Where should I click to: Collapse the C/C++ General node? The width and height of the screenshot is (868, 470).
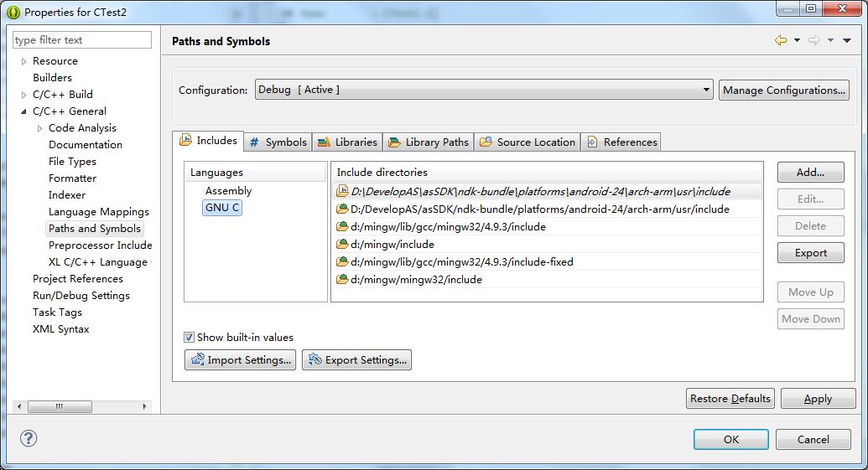[x=23, y=111]
